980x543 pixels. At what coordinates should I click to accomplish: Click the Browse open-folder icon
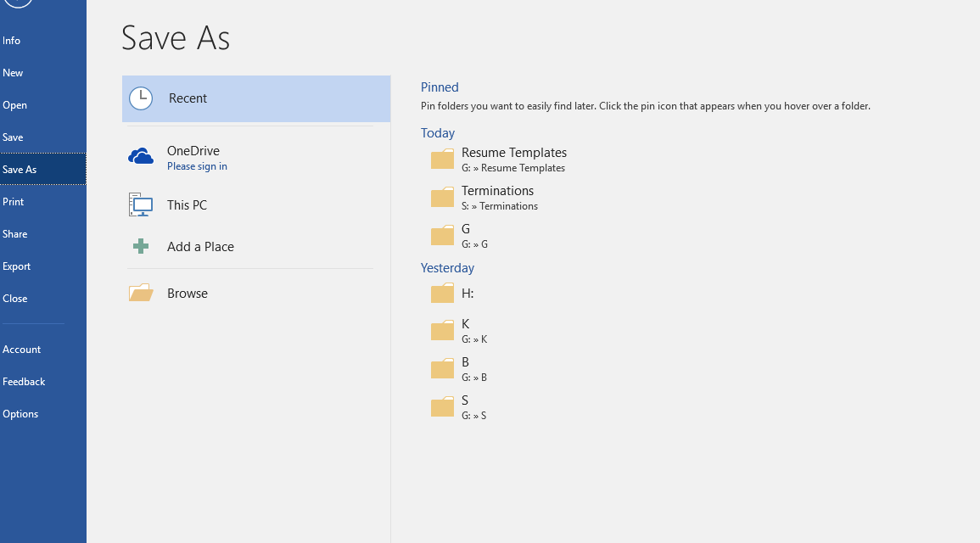point(141,293)
